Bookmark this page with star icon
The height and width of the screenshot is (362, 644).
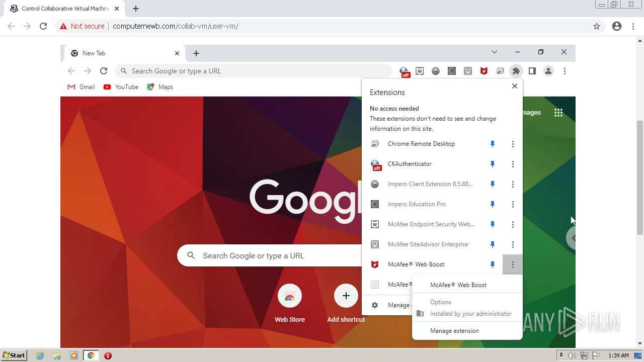pyautogui.click(x=597, y=26)
